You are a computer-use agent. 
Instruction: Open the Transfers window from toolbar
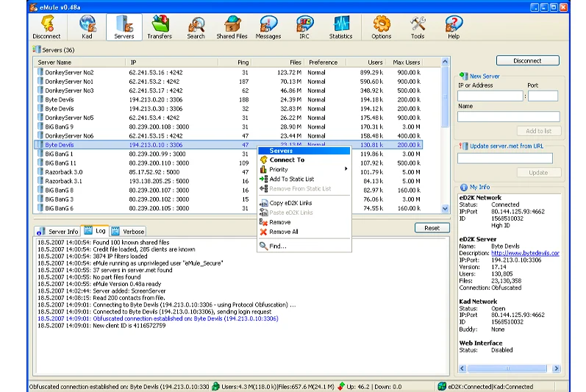click(x=159, y=27)
